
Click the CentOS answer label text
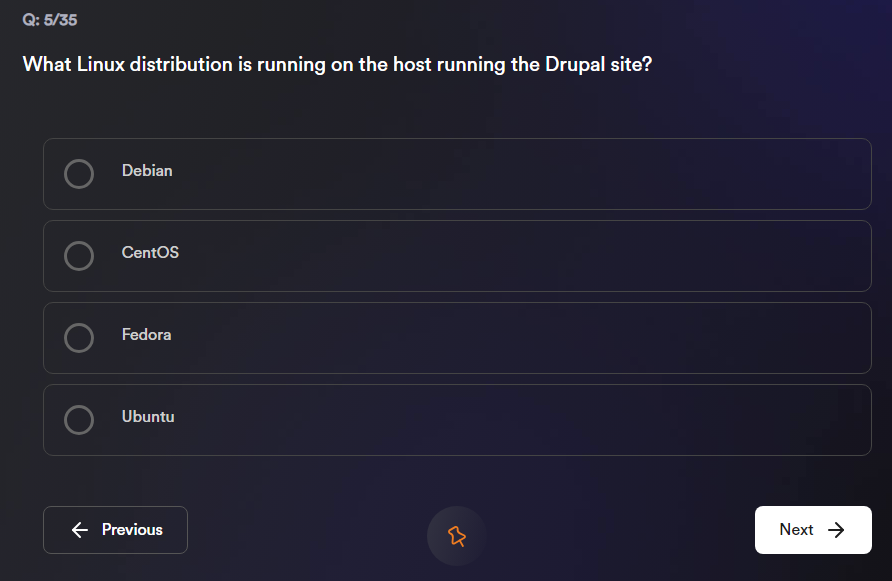tap(150, 253)
